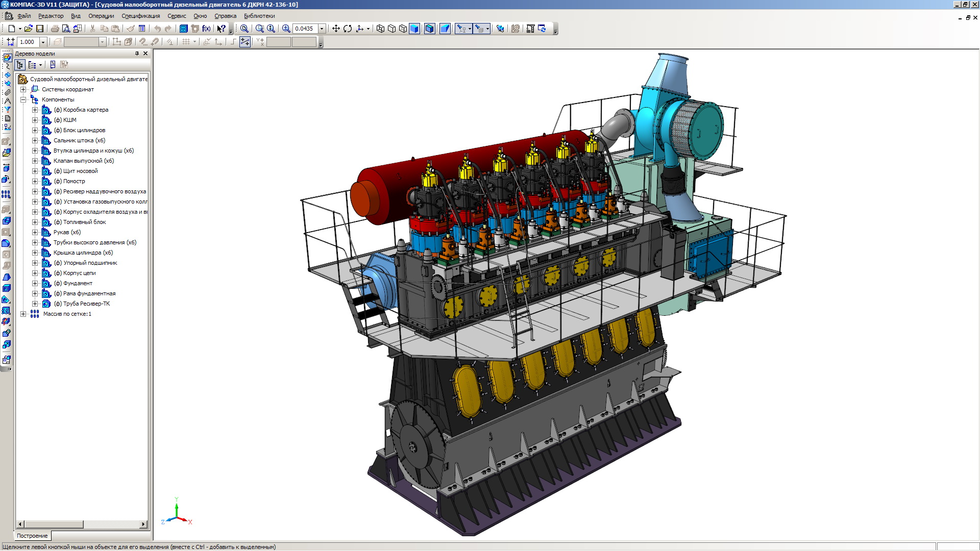Toggle wireframe display mode

[x=380, y=29]
